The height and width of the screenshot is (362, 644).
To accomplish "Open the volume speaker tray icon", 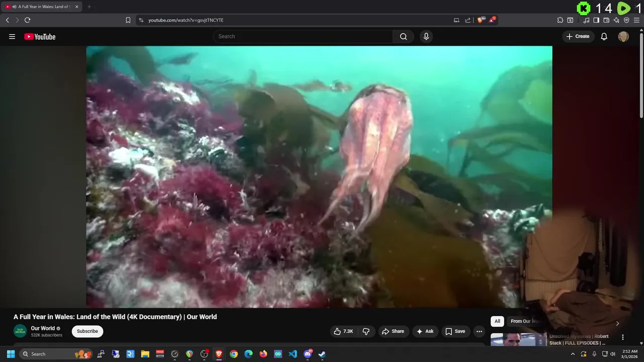I will (613, 354).
